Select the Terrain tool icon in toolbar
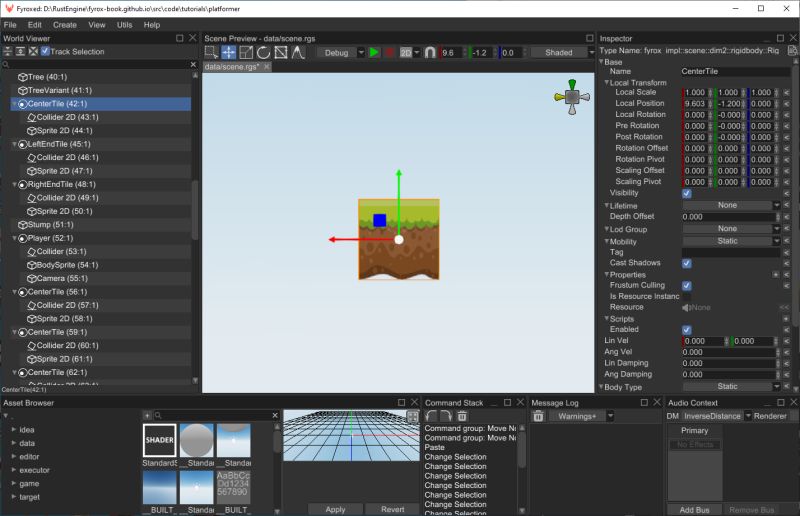The height and width of the screenshot is (516, 800). pos(298,52)
